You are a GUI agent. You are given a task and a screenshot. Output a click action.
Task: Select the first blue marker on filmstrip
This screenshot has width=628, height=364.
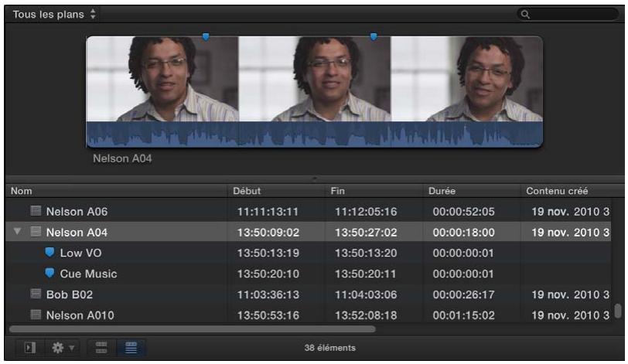point(206,37)
